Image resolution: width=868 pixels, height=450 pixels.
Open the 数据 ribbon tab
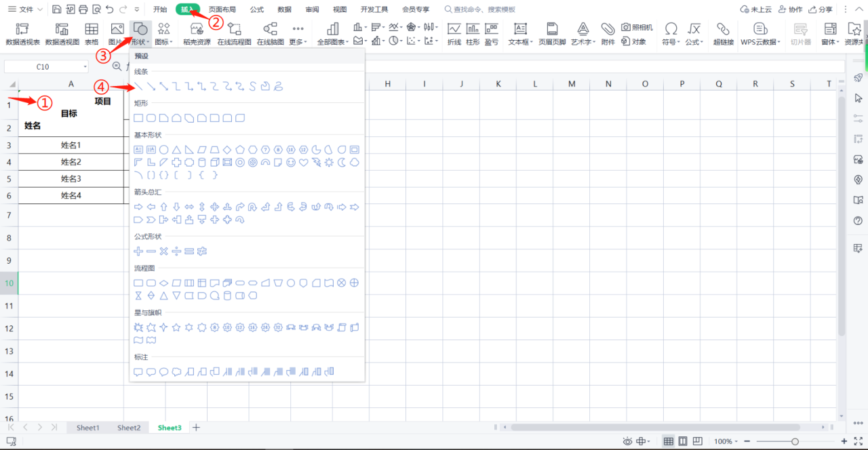(x=285, y=9)
